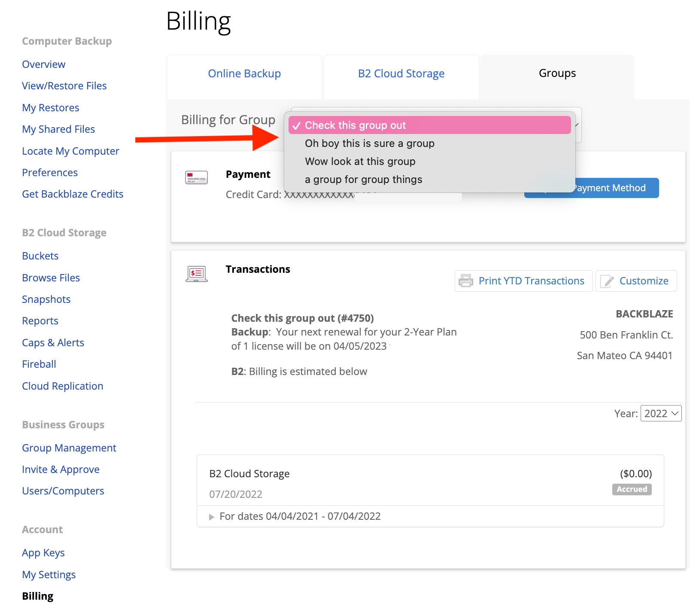Click the 07/20/2022 transaction date

tap(236, 494)
